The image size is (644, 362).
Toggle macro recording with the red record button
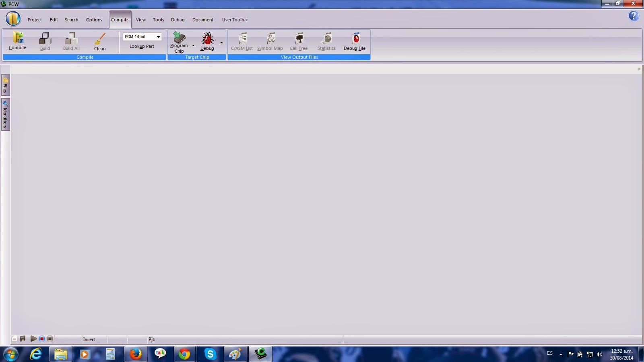42,339
